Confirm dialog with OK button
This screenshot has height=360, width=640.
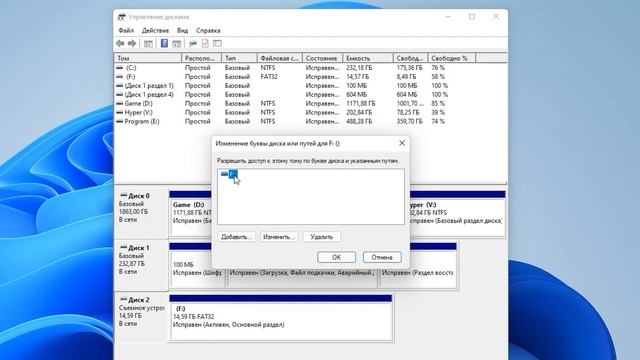tap(336, 257)
